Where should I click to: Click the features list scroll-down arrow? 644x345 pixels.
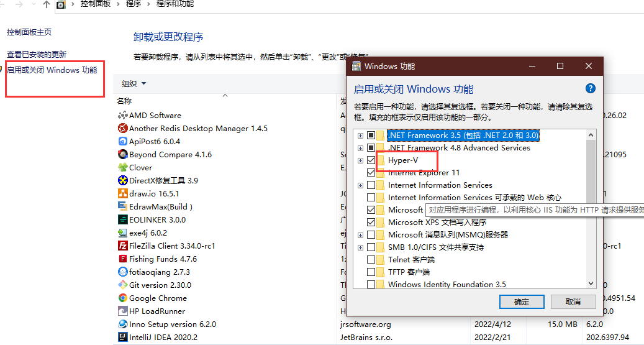click(591, 283)
